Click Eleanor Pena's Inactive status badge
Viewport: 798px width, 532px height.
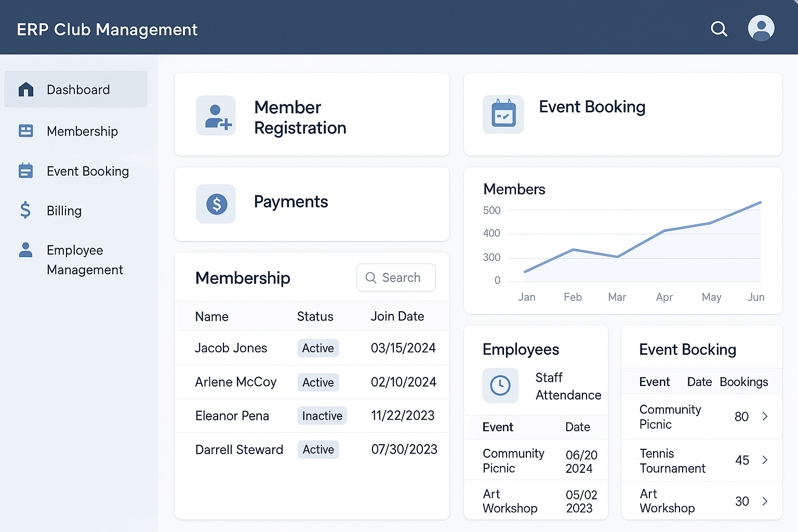click(322, 416)
